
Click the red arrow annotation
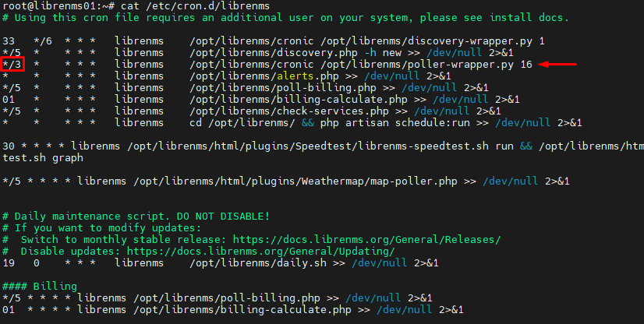tap(557, 64)
